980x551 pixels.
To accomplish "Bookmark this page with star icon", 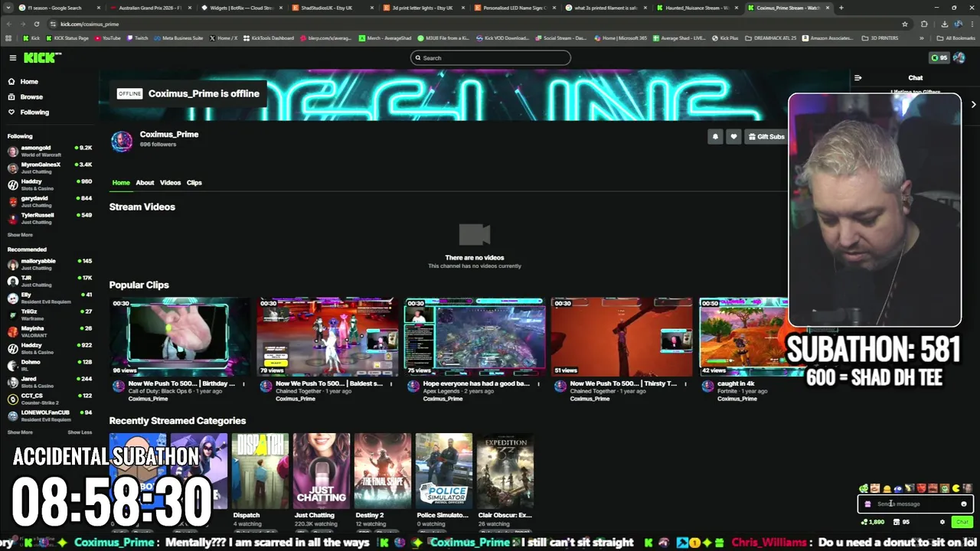I will coord(904,24).
